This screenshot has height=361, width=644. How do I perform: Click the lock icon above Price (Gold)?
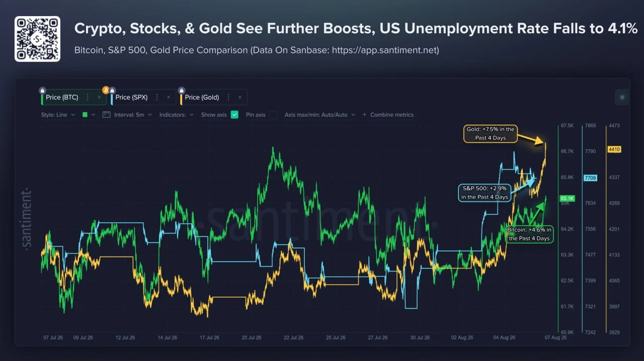pos(182,91)
